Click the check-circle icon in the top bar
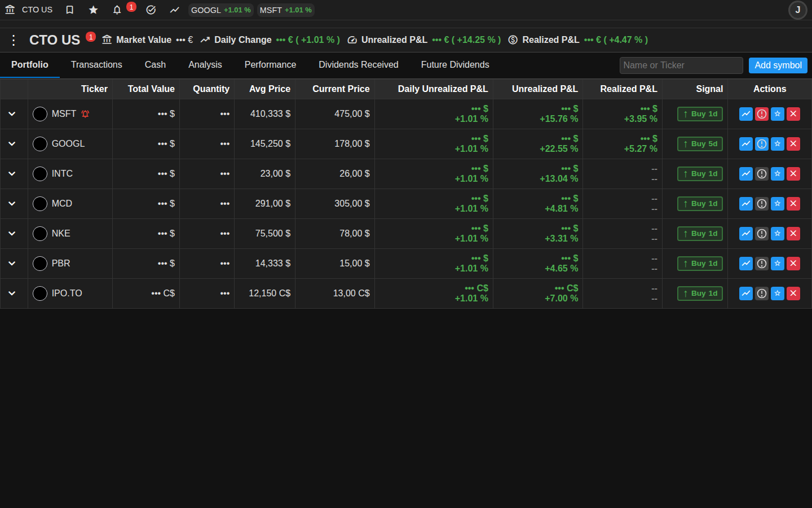The width and height of the screenshot is (812, 508). (x=151, y=10)
